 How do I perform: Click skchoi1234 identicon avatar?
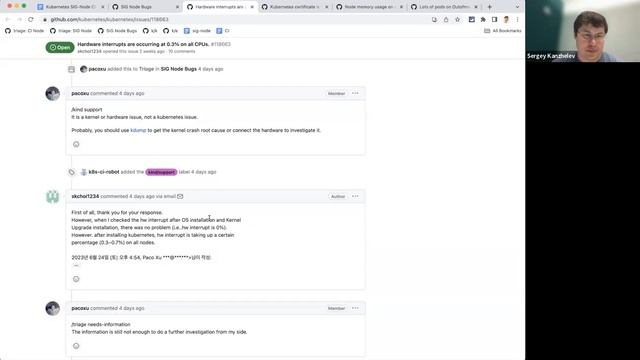click(x=53, y=197)
